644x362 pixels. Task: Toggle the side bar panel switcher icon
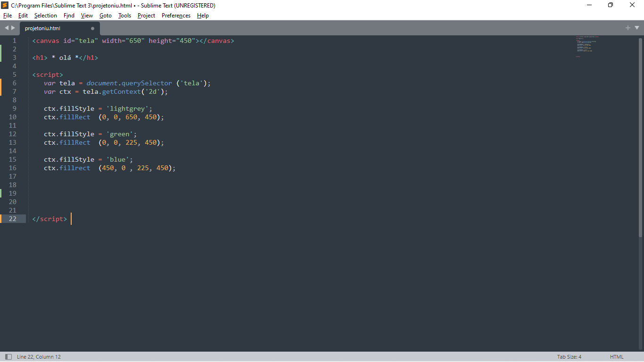click(8, 357)
